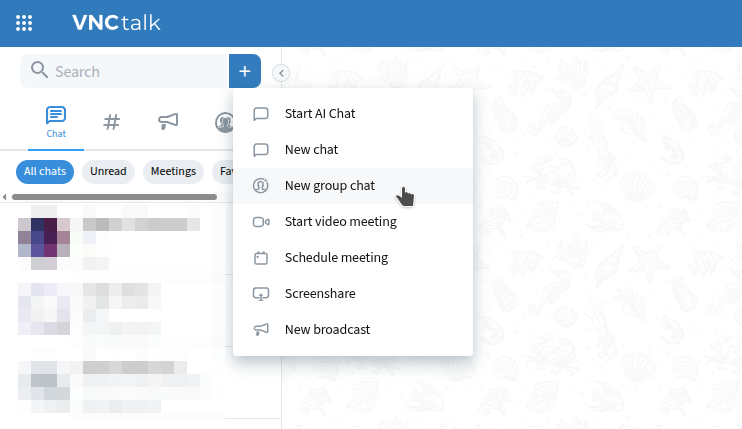Choose Start AI Chat from menu
The image size is (742, 429).
(x=320, y=114)
